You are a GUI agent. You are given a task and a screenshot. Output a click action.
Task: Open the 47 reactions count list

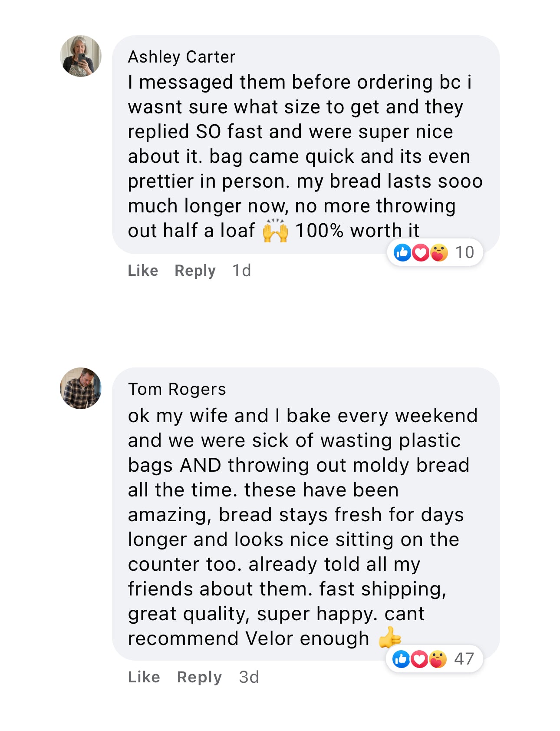coord(464,659)
